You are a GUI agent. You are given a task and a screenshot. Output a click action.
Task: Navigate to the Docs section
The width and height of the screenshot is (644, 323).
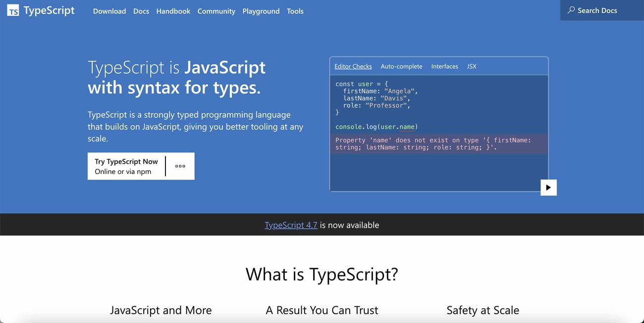click(141, 11)
